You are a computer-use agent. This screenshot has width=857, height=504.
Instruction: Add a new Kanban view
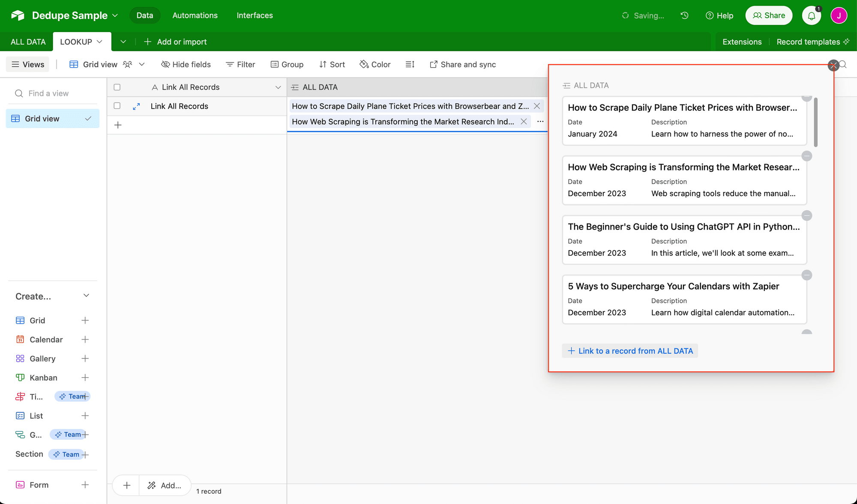pyautogui.click(x=85, y=378)
